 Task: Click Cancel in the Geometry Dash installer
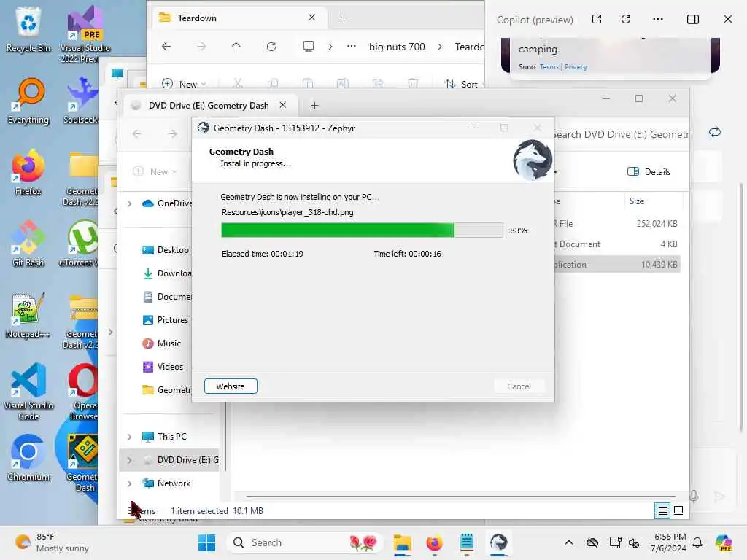(519, 386)
